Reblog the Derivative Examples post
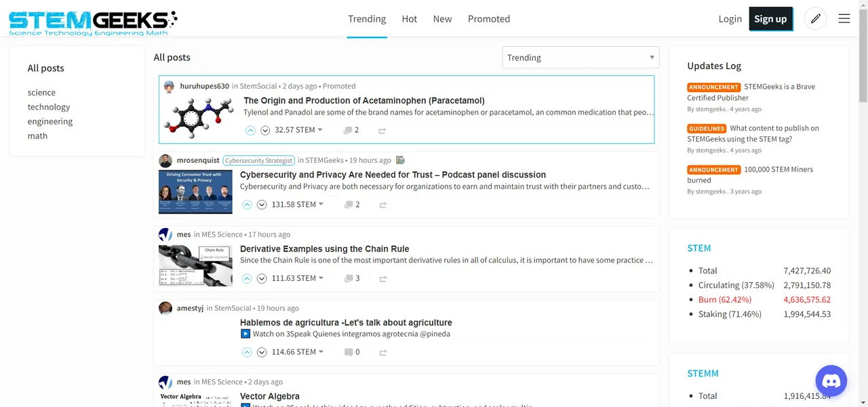Image resolution: width=868 pixels, height=407 pixels. click(x=383, y=278)
